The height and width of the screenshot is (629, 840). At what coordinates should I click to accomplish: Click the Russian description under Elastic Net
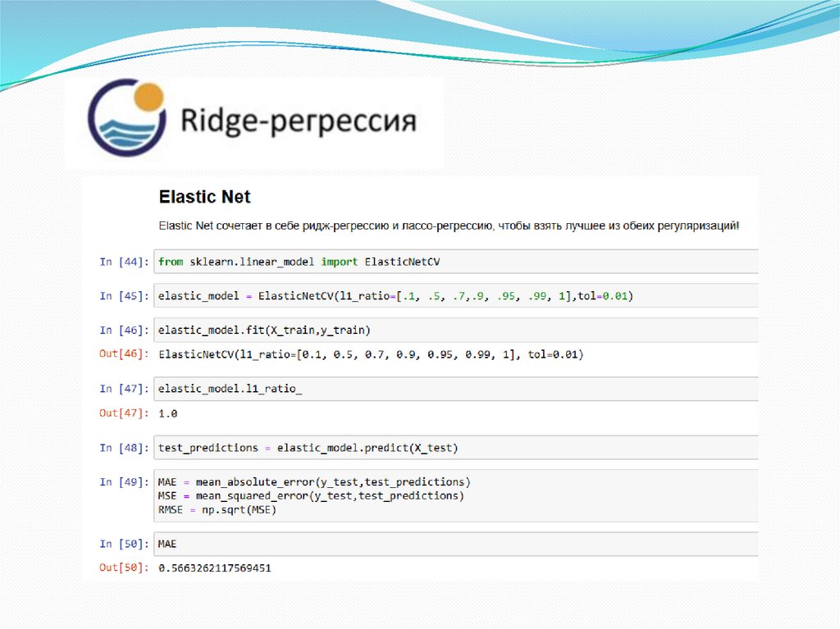448,225
